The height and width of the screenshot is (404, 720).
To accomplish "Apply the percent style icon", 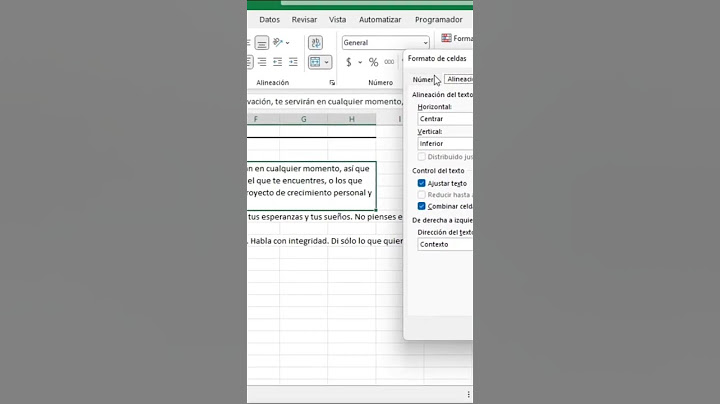I will (373, 62).
